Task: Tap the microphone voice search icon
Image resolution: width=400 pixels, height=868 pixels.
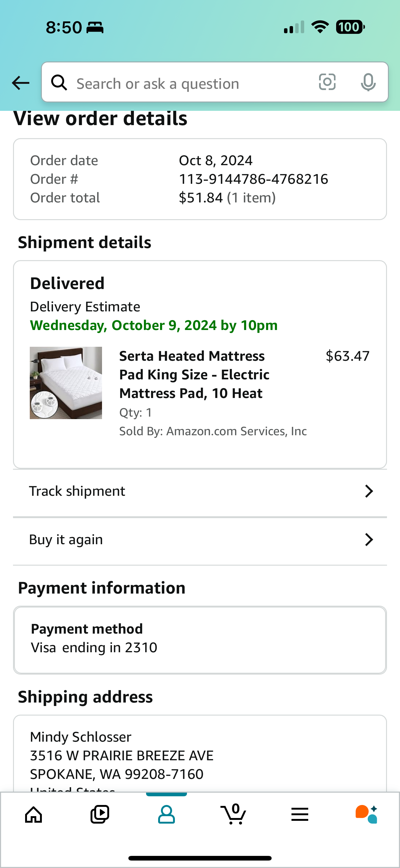Action: pos(368,82)
